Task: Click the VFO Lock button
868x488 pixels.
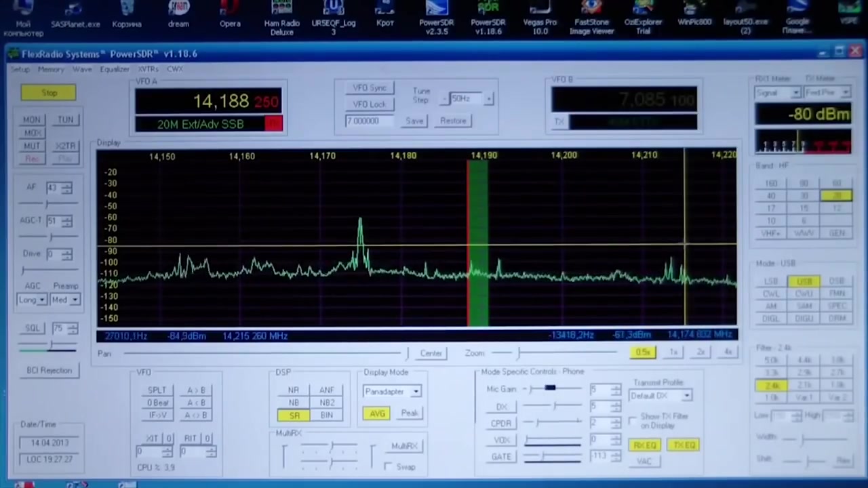Action: [x=369, y=104]
